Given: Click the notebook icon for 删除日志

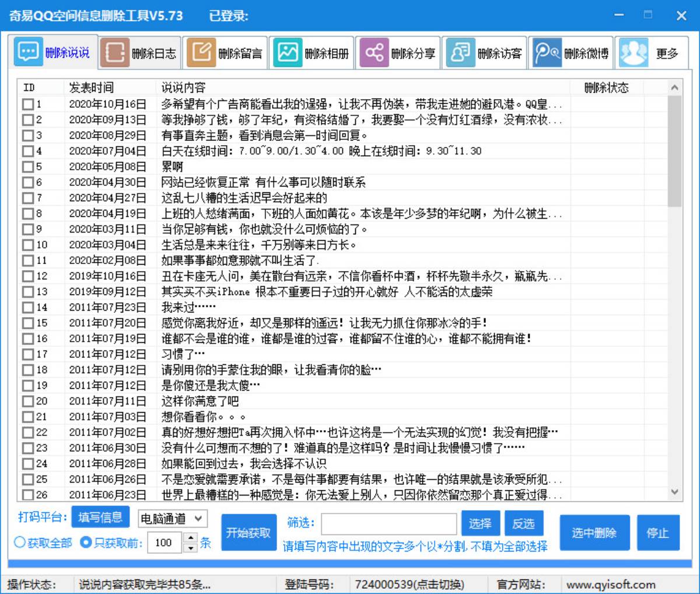Looking at the screenshot, I should pos(114,53).
